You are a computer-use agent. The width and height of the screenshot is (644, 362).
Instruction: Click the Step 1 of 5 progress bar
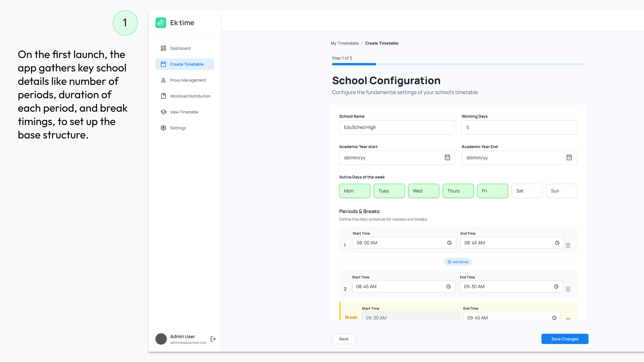tap(458, 64)
